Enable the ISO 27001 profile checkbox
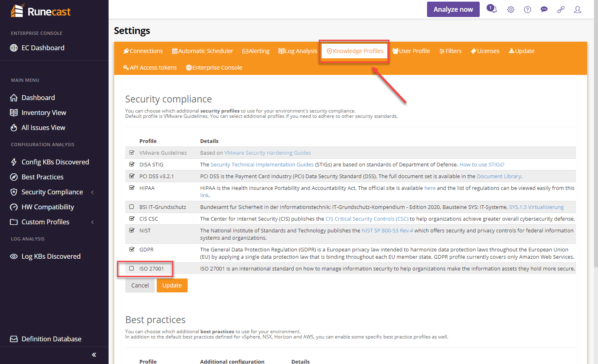 click(132, 268)
